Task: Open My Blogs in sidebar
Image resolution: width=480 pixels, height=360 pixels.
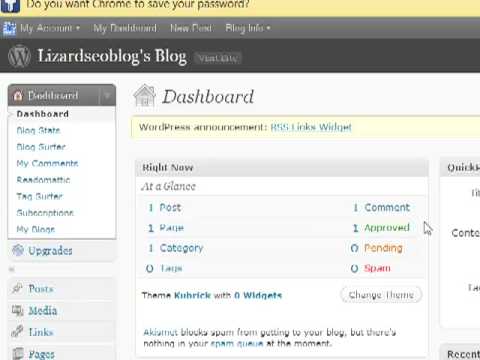Action: (36, 229)
